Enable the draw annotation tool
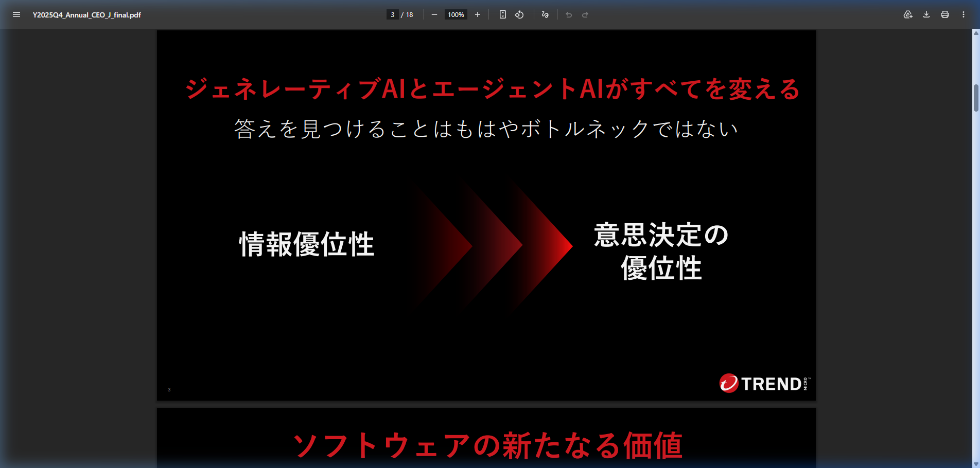Image resolution: width=980 pixels, height=468 pixels. pyautogui.click(x=546, y=14)
